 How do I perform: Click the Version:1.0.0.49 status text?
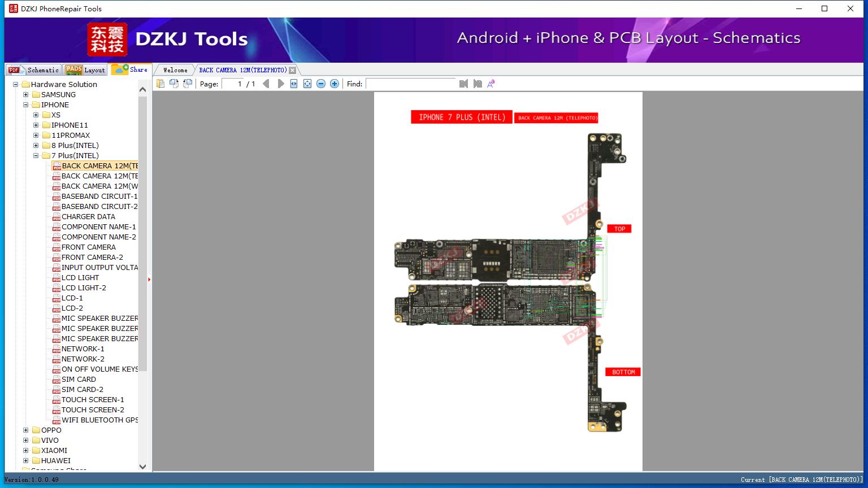(32, 480)
